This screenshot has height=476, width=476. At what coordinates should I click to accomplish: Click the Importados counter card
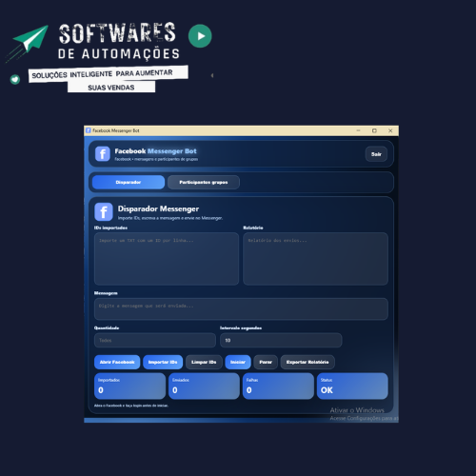coord(129,386)
